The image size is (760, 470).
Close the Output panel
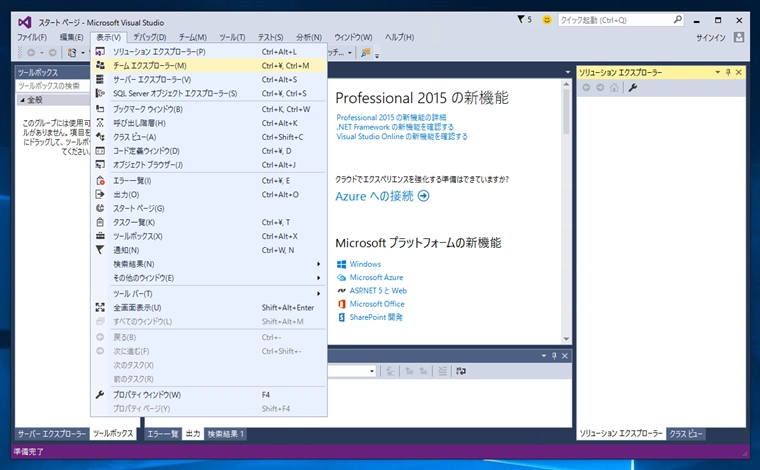pyautogui.click(x=565, y=356)
